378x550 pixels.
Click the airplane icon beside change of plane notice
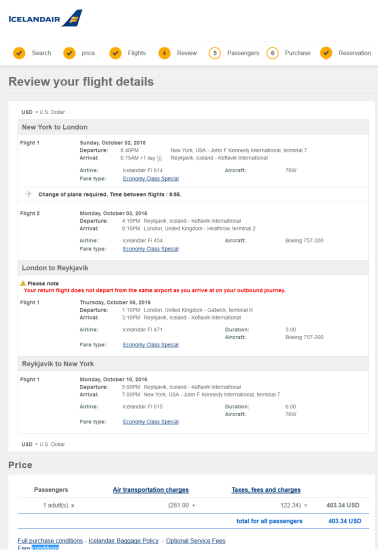tap(28, 194)
